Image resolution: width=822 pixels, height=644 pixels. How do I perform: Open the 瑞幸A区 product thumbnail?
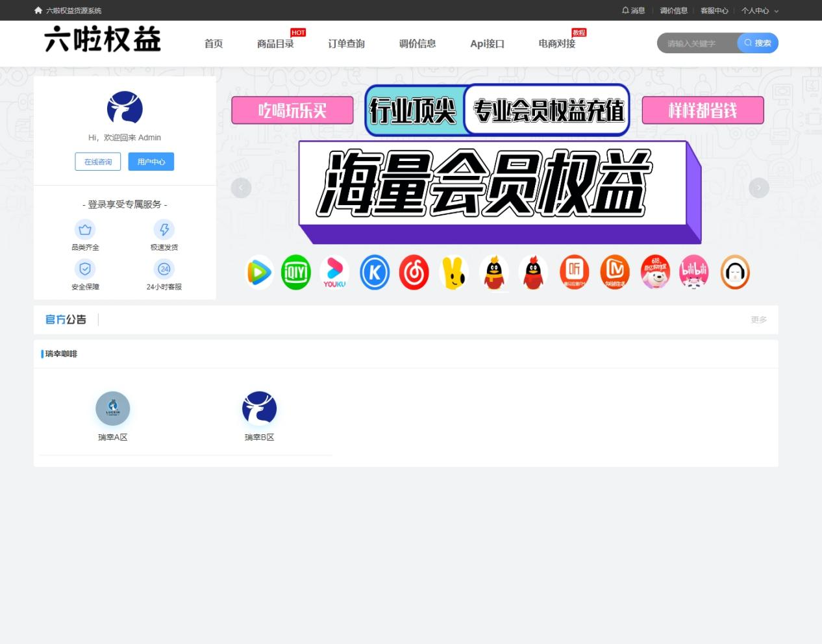pos(112,408)
